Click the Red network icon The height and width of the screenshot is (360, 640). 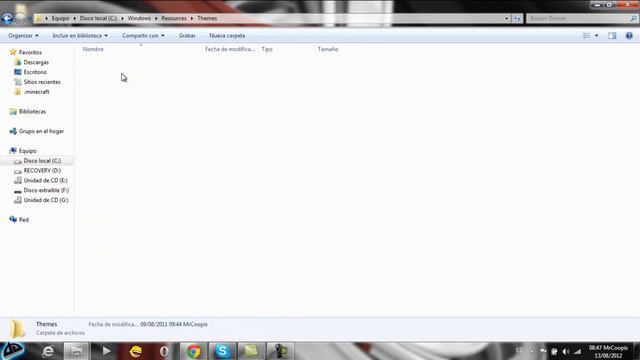[x=13, y=220]
